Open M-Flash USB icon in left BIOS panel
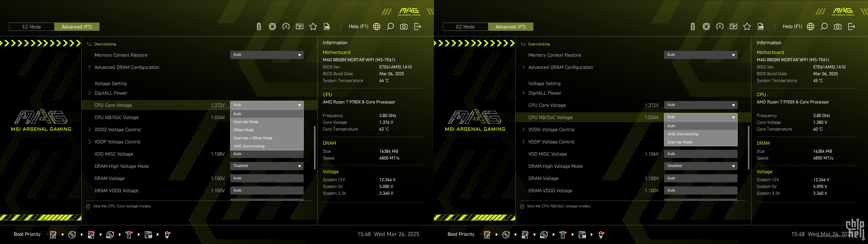This screenshot has width=868, height=244. pos(259,27)
